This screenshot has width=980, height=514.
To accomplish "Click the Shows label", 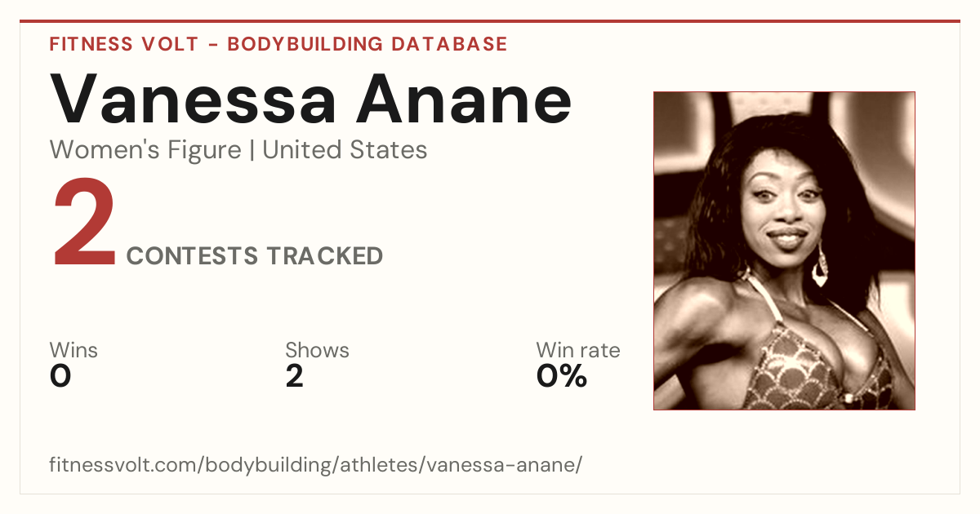I will 317,350.
